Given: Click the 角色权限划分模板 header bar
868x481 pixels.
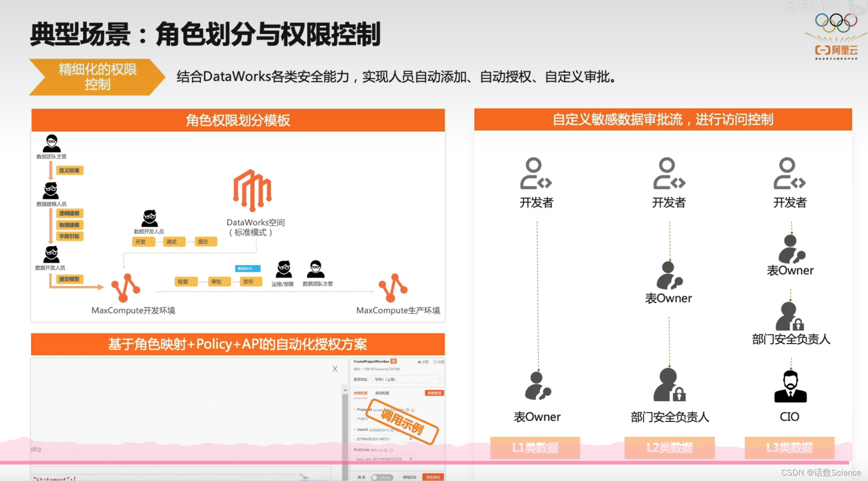Looking at the screenshot, I should click(238, 120).
